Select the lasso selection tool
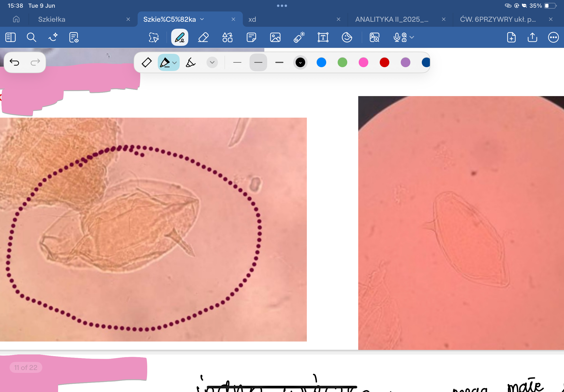The image size is (564, 392). point(154,37)
